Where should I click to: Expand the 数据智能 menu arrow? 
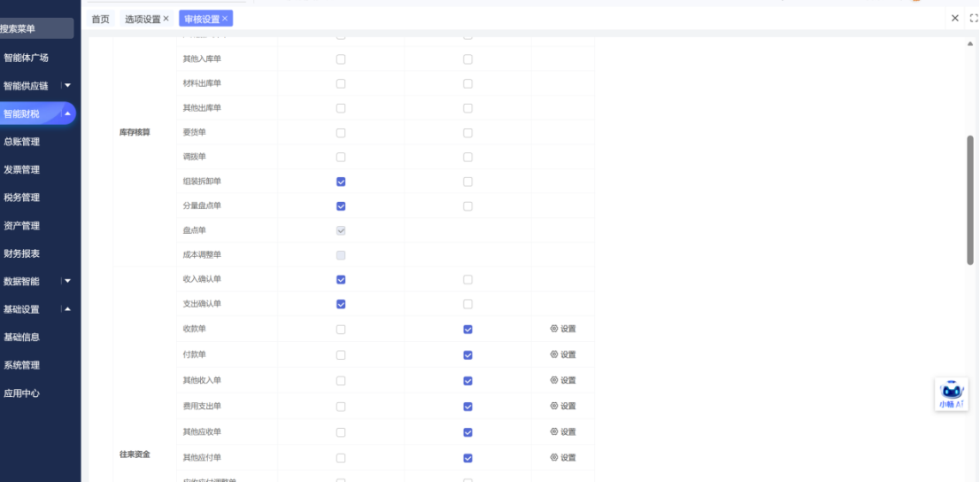[67, 281]
